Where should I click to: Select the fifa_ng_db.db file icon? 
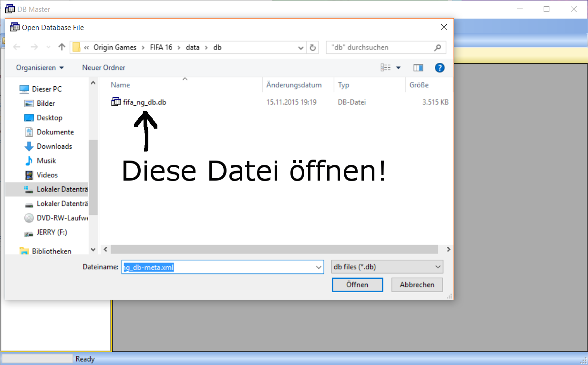tap(116, 101)
